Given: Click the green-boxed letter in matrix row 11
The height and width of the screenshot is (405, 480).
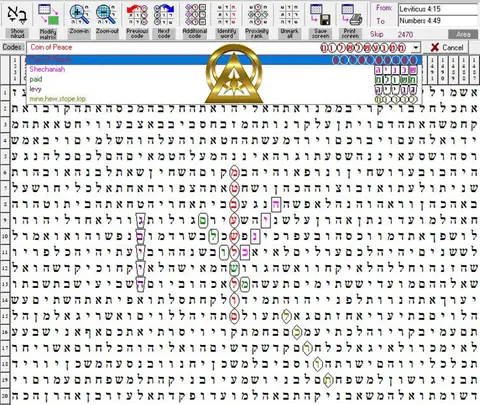Looking at the screenshot, I should [x=224, y=252].
